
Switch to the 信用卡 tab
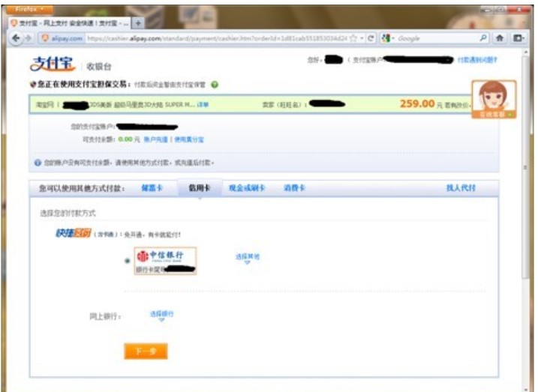tap(200, 188)
